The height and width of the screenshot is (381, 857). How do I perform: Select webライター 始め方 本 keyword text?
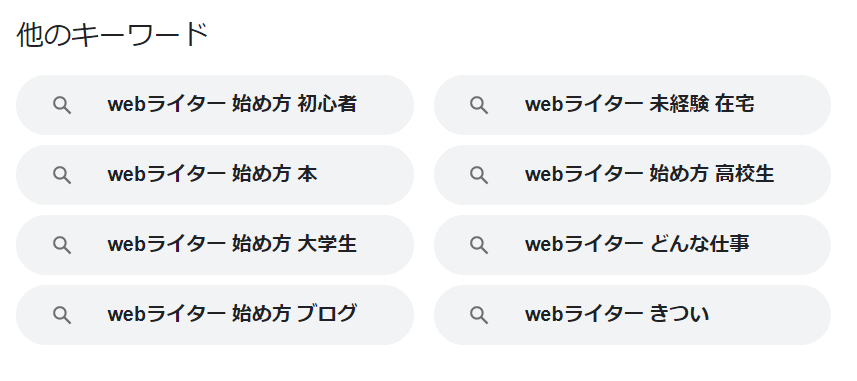(x=213, y=174)
